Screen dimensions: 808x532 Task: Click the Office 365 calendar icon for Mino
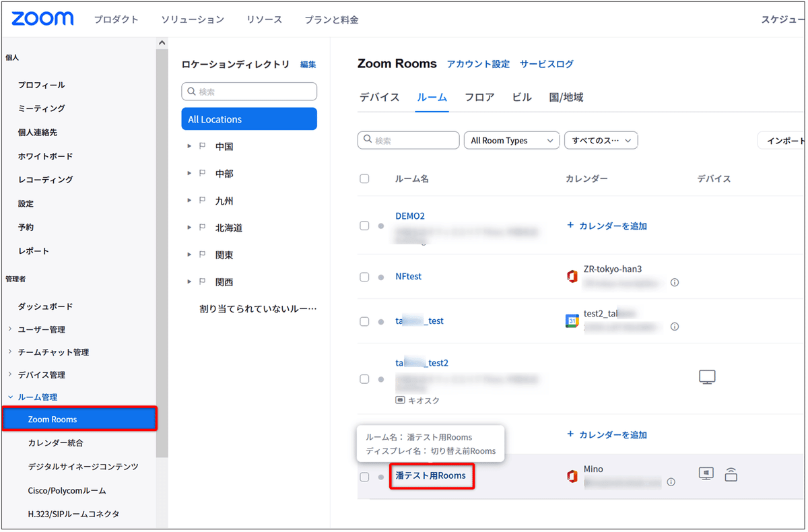572,476
